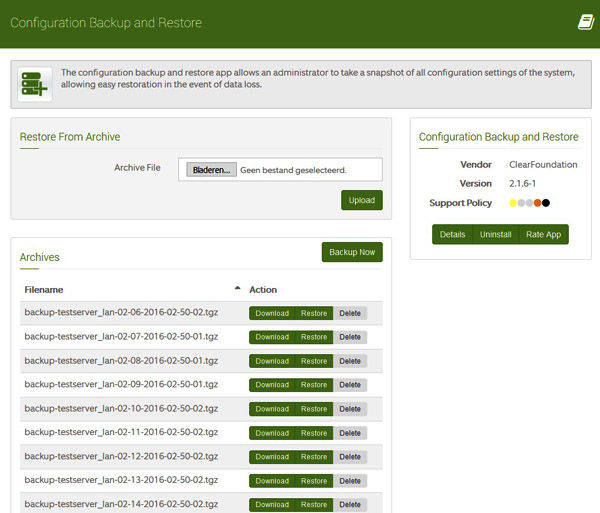This screenshot has height=513, width=600.
Task: Restore the Jan-02-12-2016 backup
Action: pyautogui.click(x=314, y=457)
